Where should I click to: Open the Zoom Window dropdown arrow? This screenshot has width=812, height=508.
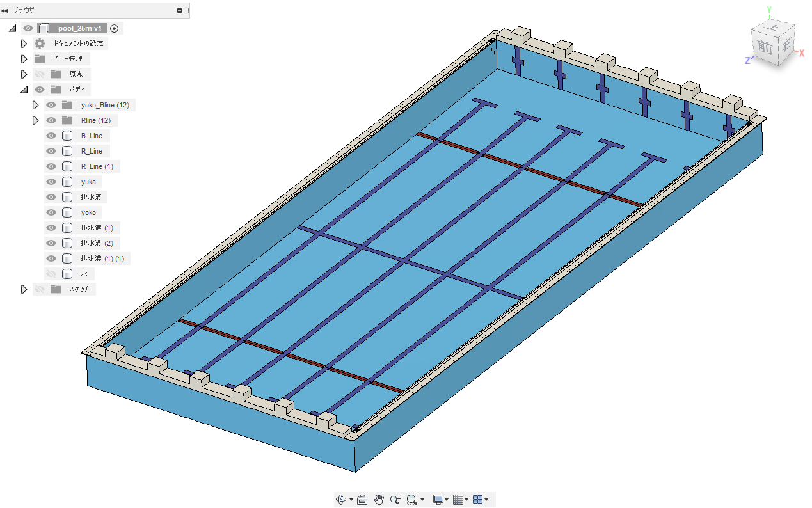[x=422, y=500]
